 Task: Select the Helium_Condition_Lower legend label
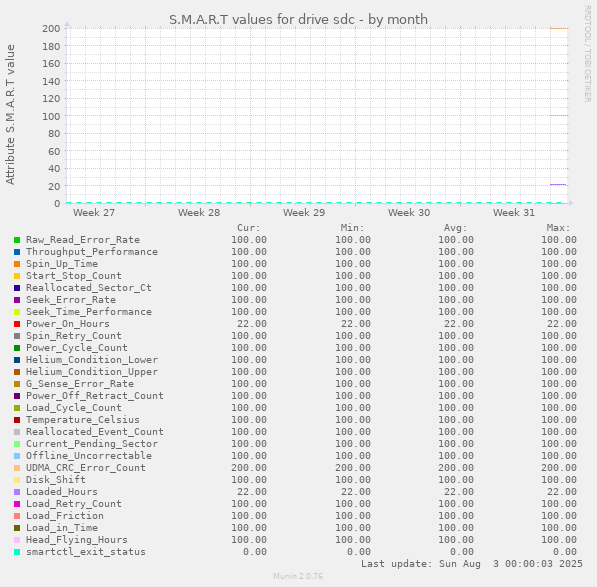click(x=92, y=360)
